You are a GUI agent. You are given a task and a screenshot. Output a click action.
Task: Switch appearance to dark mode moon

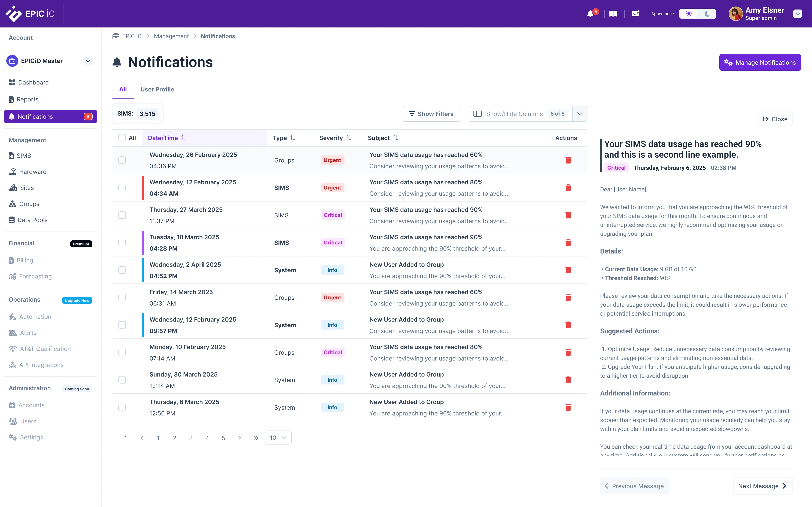click(707, 14)
